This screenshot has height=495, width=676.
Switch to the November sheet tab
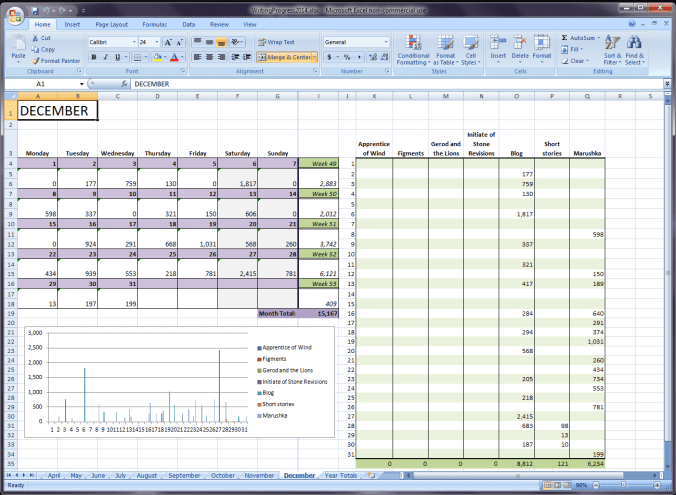click(259, 475)
